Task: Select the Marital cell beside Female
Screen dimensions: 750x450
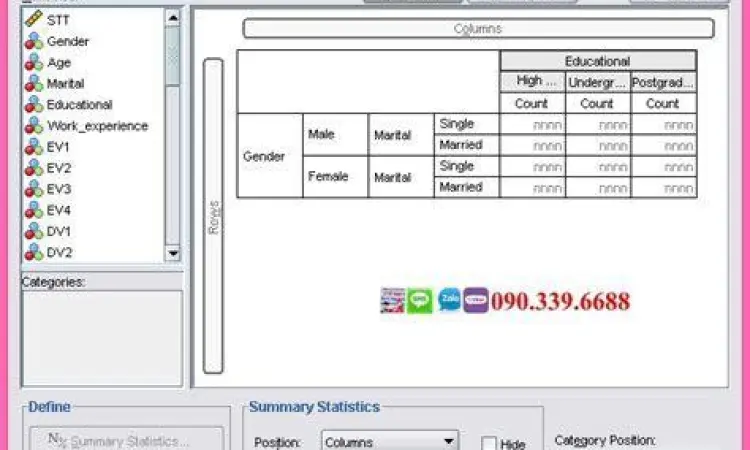Action: pyautogui.click(x=401, y=177)
